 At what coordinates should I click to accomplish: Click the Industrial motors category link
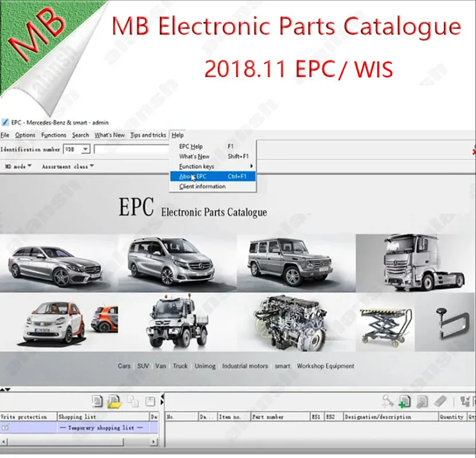pyautogui.click(x=245, y=366)
